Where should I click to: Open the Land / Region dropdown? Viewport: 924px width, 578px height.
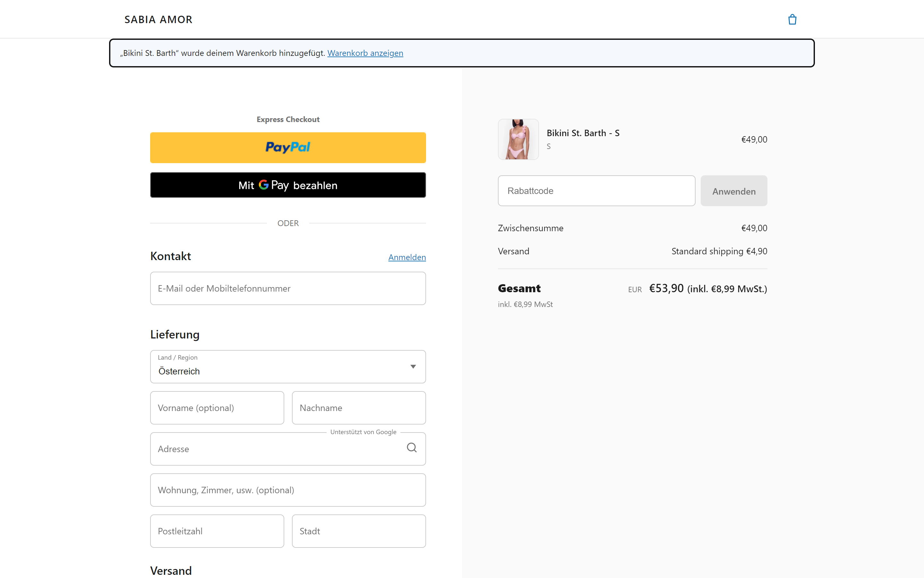[288, 367]
